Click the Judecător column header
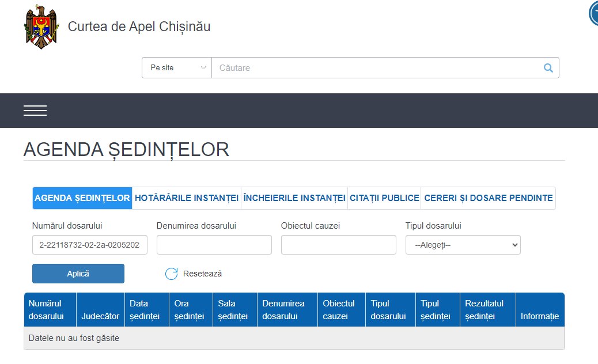Image resolution: width=598 pixels, height=364 pixels. pos(100,316)
